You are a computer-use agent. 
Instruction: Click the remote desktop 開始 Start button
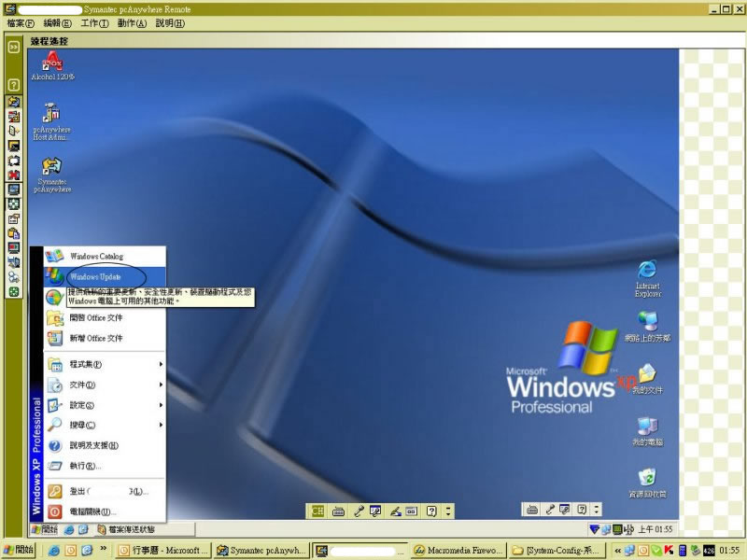(44, 529)
